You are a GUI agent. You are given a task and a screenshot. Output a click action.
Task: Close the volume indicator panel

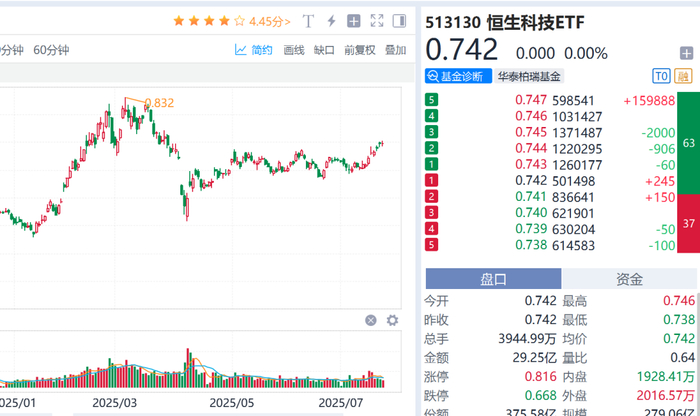click(x=371, y=320)
